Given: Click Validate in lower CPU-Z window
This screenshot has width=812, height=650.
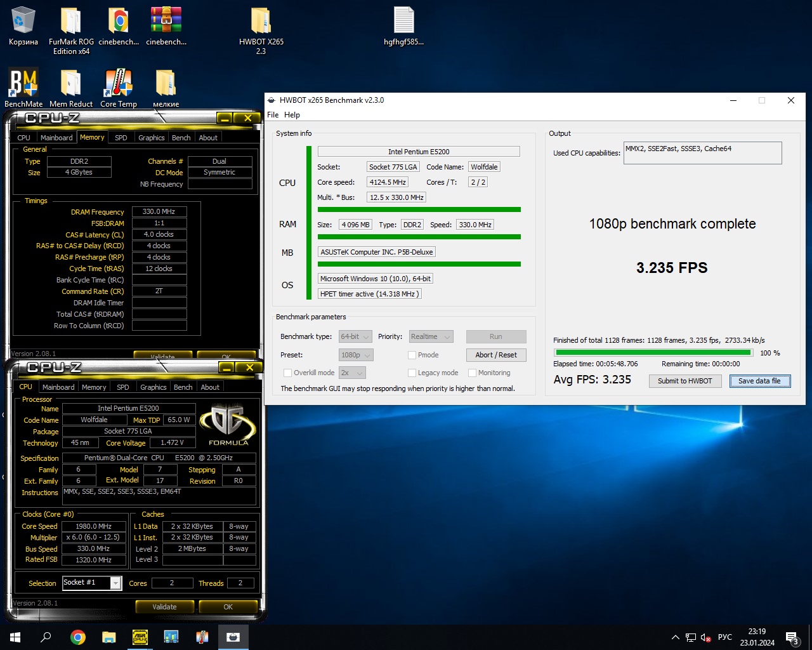Looking at the screenshot, I should pyautogui.click(x=164, y=607).
